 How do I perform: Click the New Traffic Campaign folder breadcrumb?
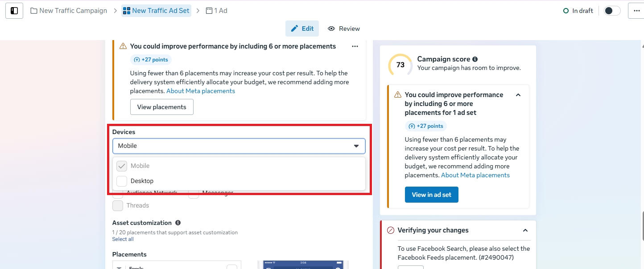click(x=69, y=11)
